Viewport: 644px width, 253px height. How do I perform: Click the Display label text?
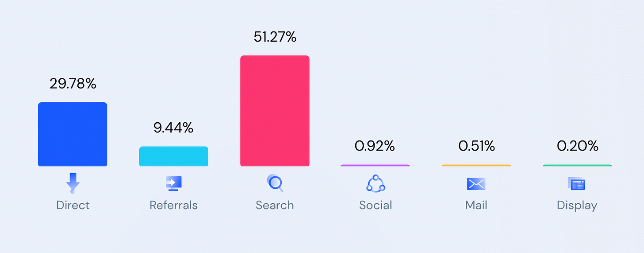pos(577,205)
